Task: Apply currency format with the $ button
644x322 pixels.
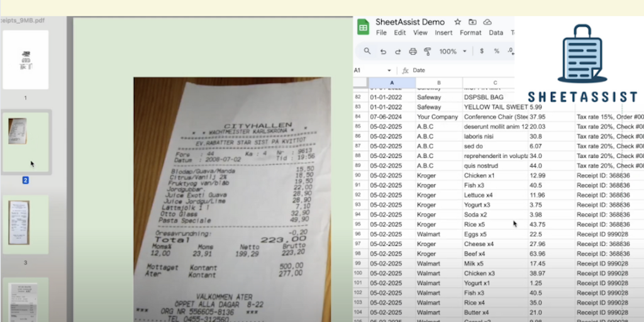Action: pos(482,52)
